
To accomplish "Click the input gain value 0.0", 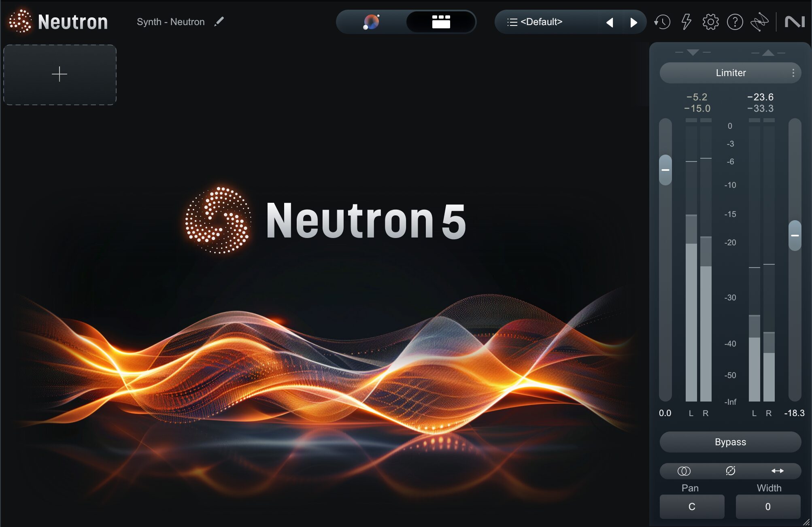I will tap(665, 413).
